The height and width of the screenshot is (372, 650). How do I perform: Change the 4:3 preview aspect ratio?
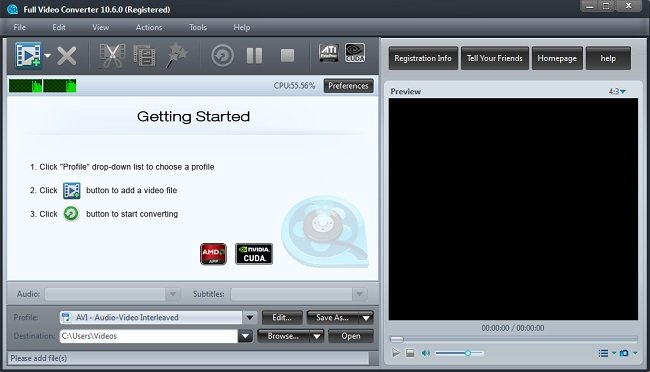(x=617, y=91)
